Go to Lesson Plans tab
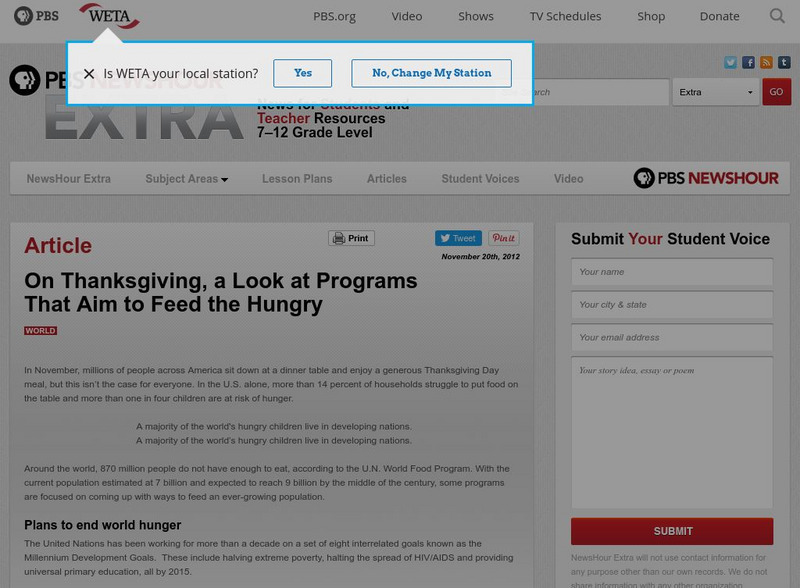Image resolution: width=800 pixels, height=588 pixels. pyautogui.click(x=297, y=179)
